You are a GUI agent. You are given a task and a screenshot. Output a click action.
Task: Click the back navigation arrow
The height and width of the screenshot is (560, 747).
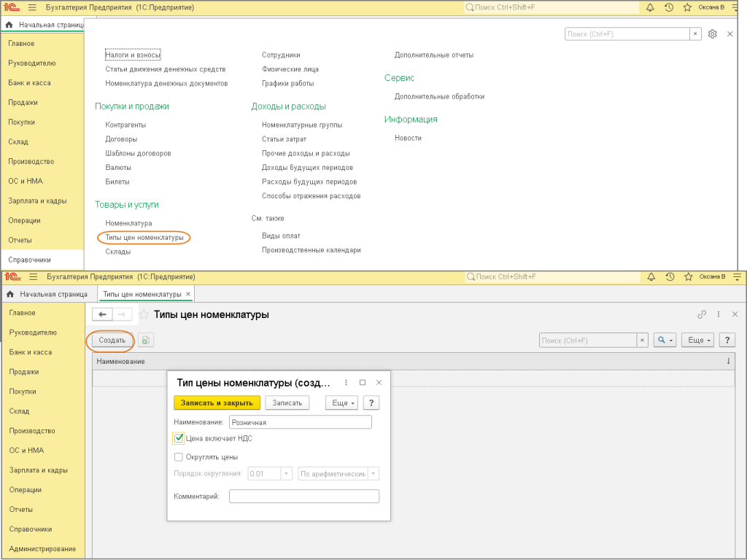pyautogui.click(x=103, y=314)
